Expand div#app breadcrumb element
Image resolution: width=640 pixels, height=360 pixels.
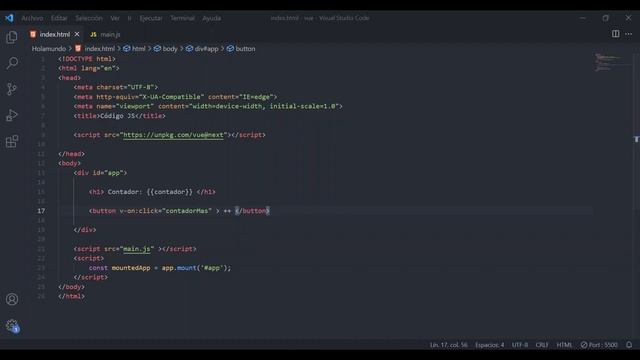(202, 49)
